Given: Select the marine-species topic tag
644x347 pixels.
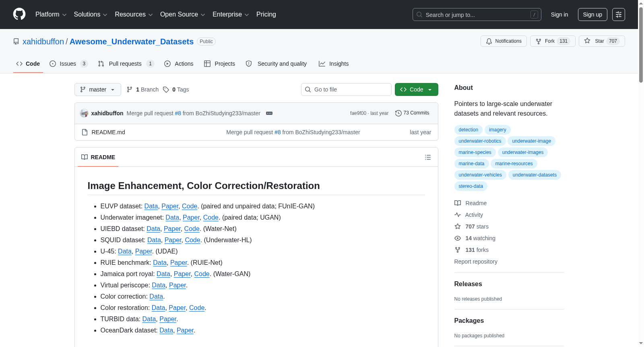Looking at the screenshot, I should click(475, 152).
